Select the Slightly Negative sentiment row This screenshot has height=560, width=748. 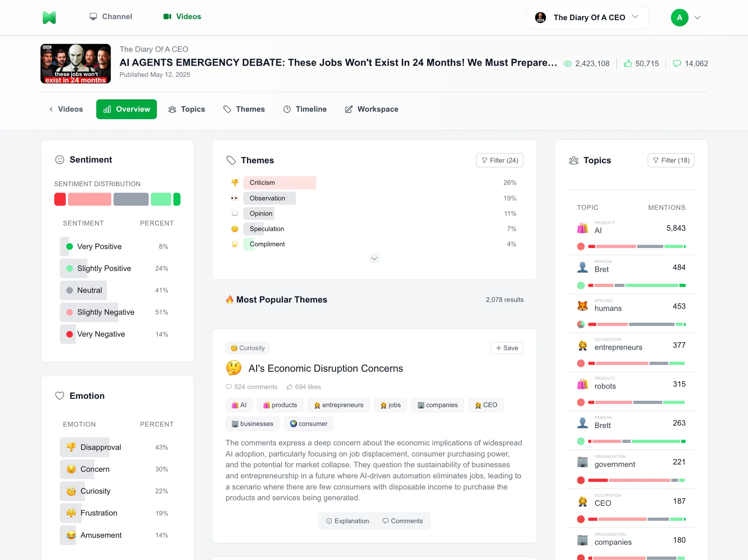(x=117, y=312)
